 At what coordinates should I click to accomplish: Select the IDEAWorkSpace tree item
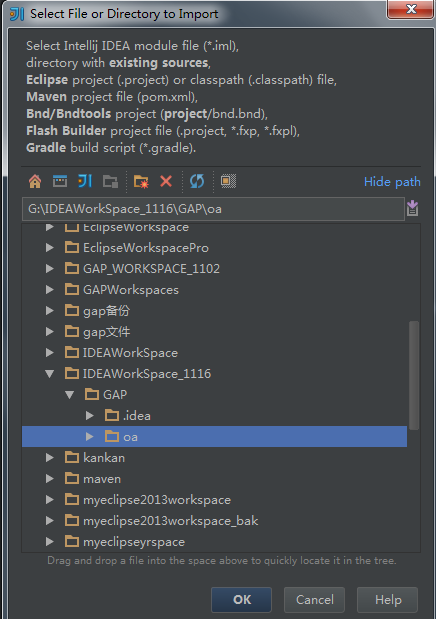pos(121,352)
